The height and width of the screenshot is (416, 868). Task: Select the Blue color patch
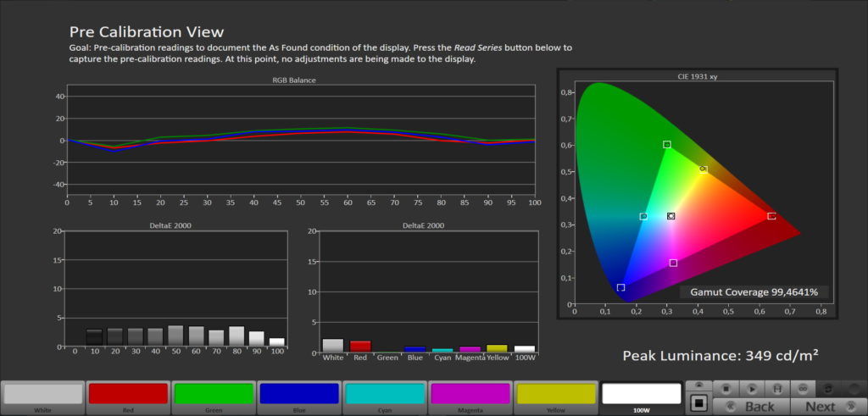[x=299, y=397]
